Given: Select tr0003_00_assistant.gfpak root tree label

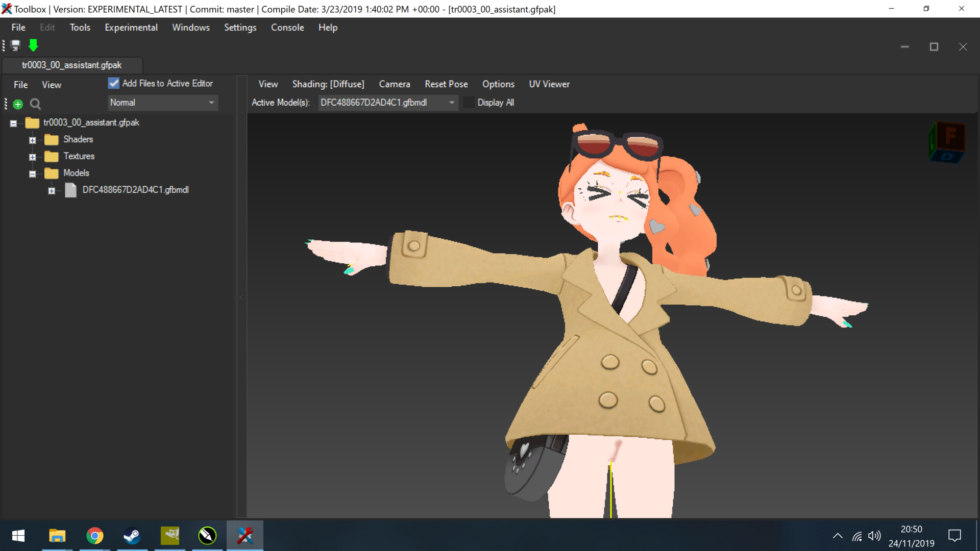Looking at the screenshot, I should [x=91, y=122].
